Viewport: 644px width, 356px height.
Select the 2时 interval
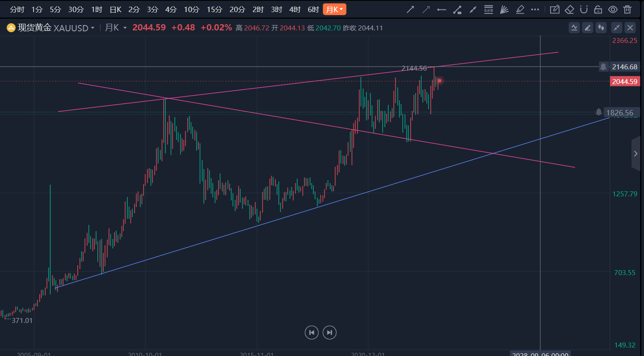pyautogui.click(x=258, y=9)
